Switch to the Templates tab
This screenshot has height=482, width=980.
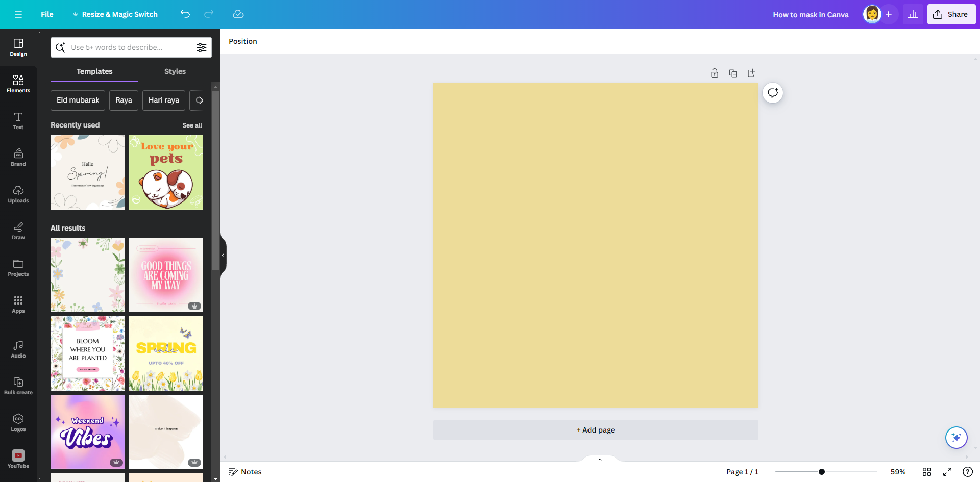[94, 71]
